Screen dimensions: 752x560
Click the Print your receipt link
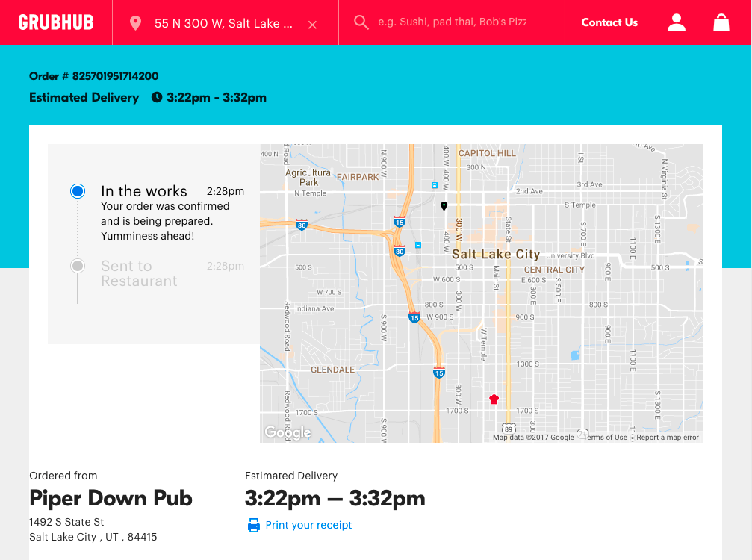pyautogui.click(x=308, y=525)
